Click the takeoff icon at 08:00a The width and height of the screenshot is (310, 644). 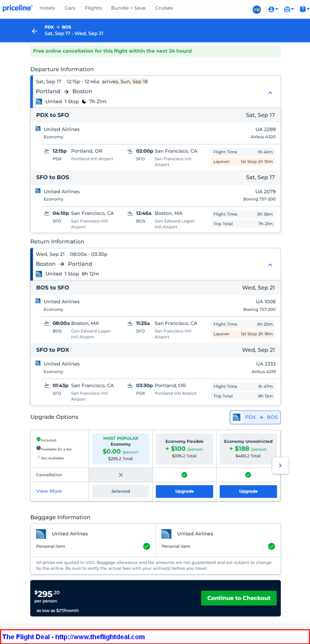(47, 323)
